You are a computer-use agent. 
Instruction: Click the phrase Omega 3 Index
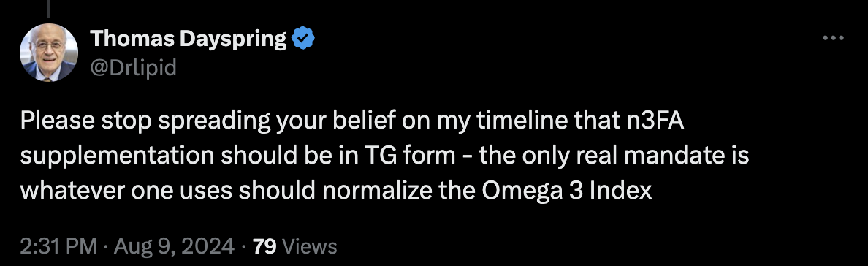pos(567,191)
